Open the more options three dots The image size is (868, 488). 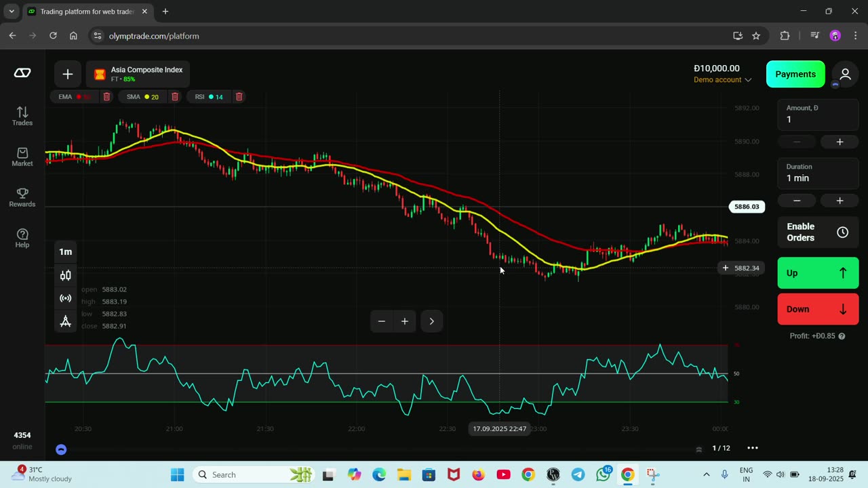tap(753, 448)
